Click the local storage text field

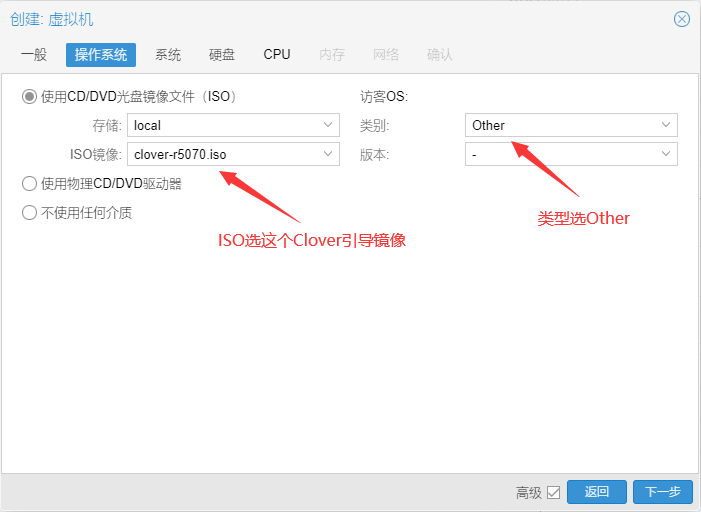(x=222, y=125)
